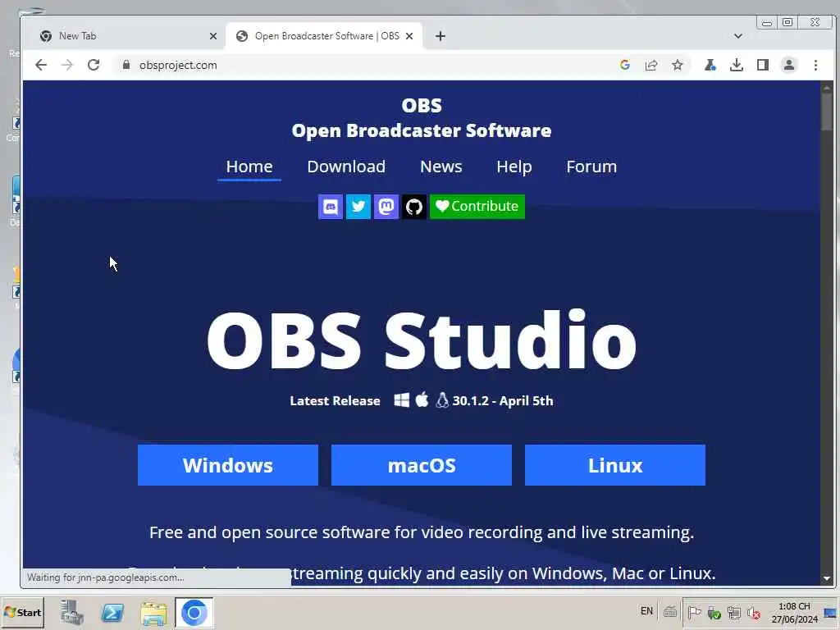
Task: Download OBS Studio for Linux
Action: pyautogui.click(x=615, y=465)
